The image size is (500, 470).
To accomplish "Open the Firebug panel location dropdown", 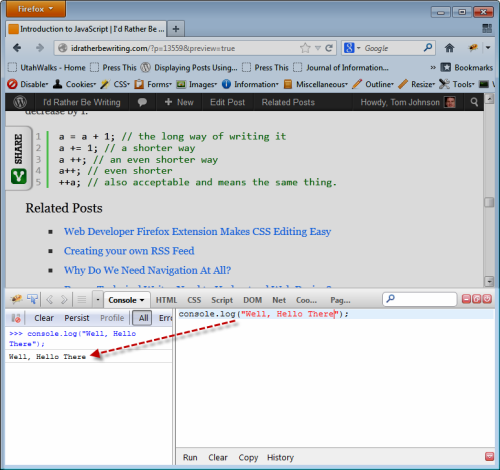I will [x=98, y=300].
